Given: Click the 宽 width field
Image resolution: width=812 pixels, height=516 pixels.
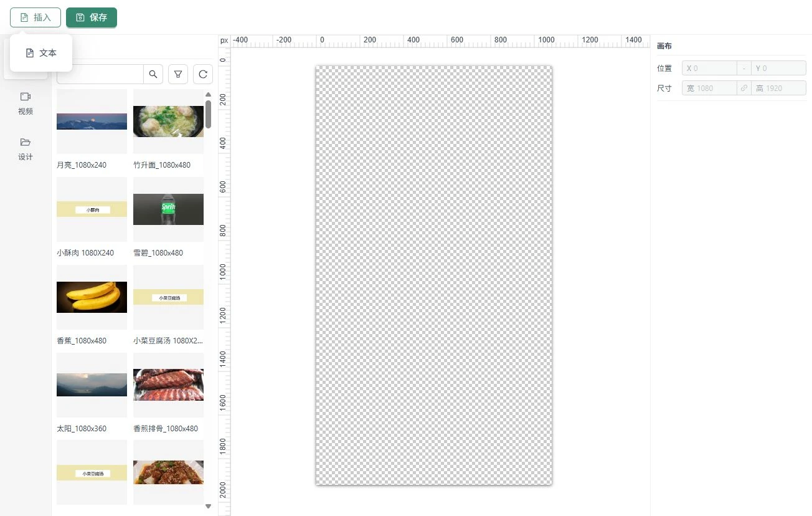Looking at the screenshot, I should pyautogui.click(x=709, y=88).
